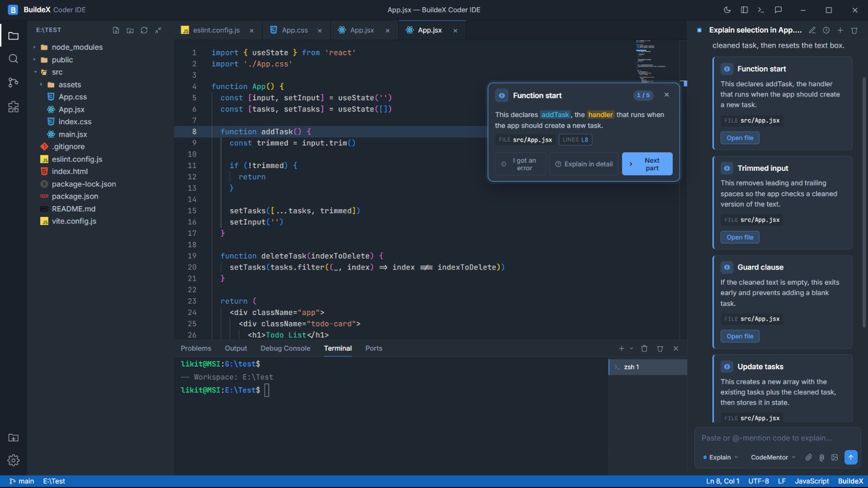This screenshot has height=488, width=868.
Task: Open package.json from the file tree
Action: pos(75,196)
